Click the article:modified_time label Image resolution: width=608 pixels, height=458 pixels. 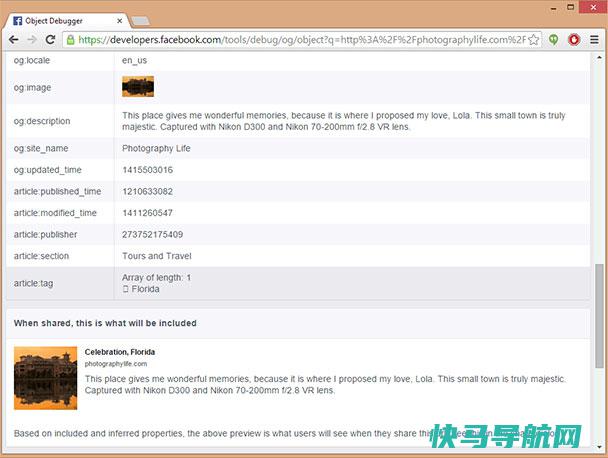pos(55,213)
